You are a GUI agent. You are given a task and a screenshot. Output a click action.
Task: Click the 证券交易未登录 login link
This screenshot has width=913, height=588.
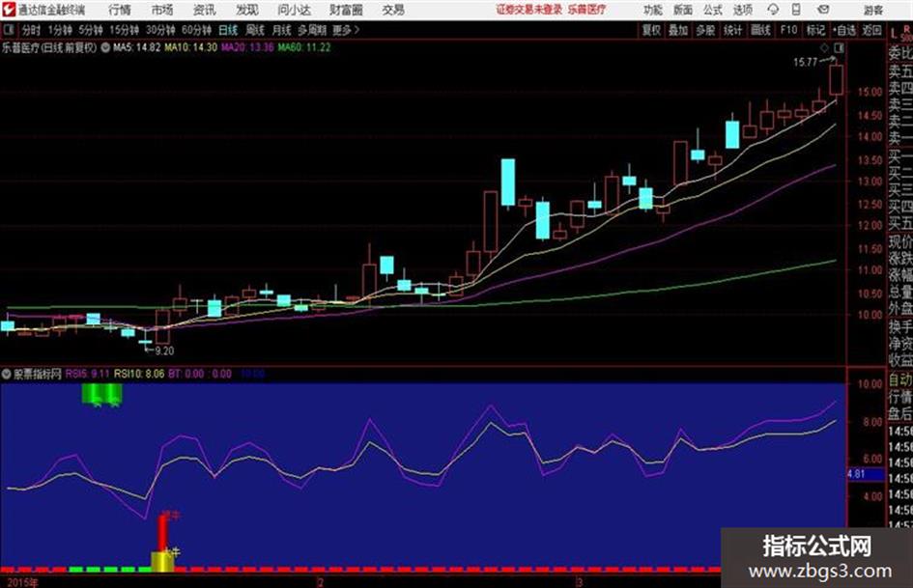tap(529, 10)
